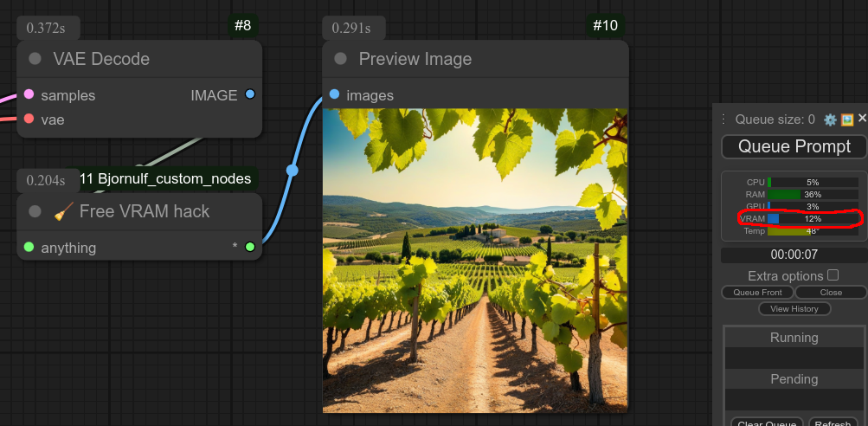Viewport: 868px width, 426px height.
Task: Click the Queue Front button
Action: click(758, 293)
